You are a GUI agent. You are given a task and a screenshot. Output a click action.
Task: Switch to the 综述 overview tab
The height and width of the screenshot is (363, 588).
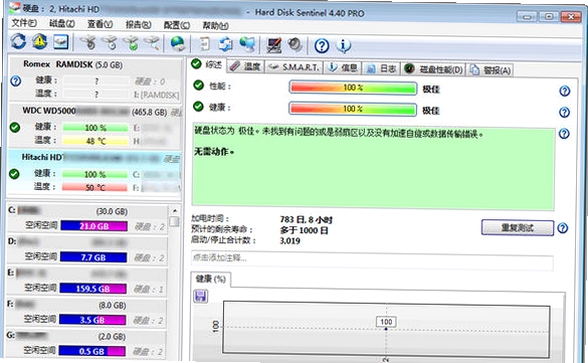207,64
